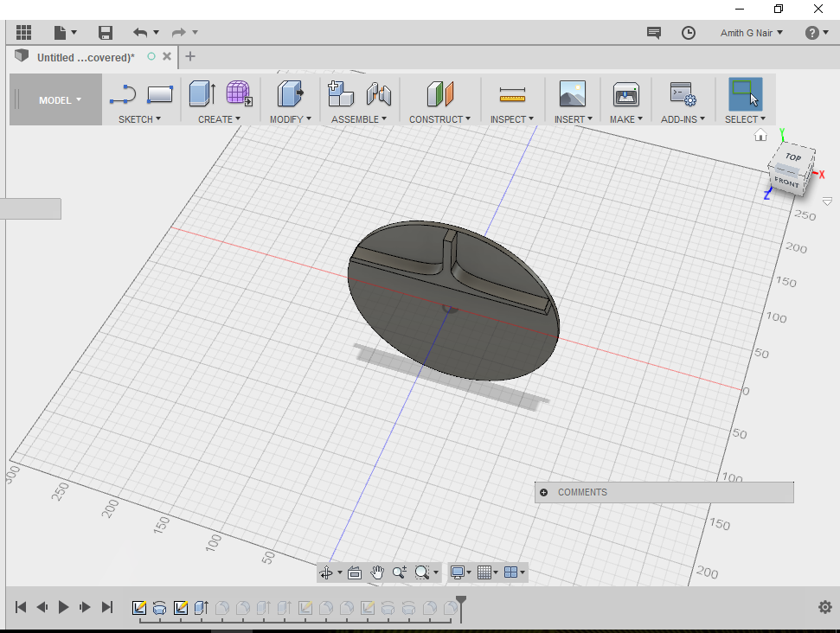Image resolution: width=840 pixels, height=633 pixels.
Task: Open the Amith G Nair account menu
Action: click(x=751, y=33)
